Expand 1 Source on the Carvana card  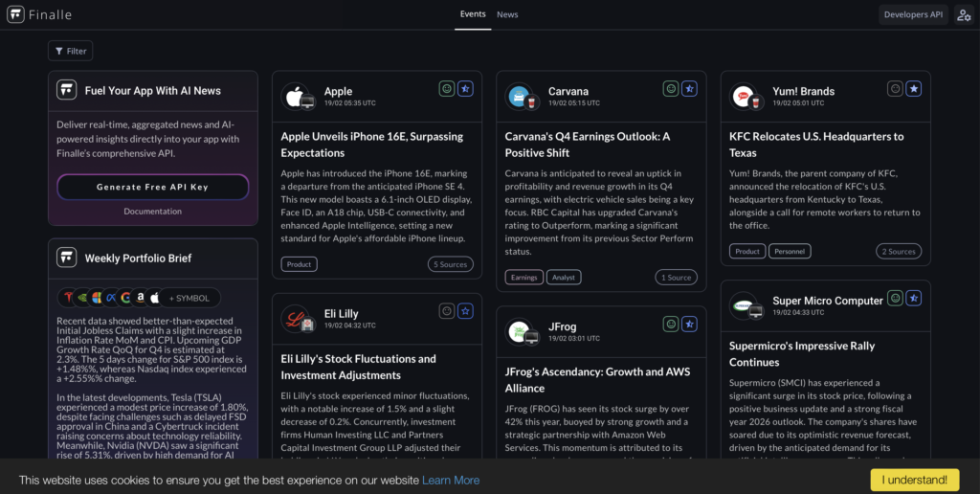676,278
